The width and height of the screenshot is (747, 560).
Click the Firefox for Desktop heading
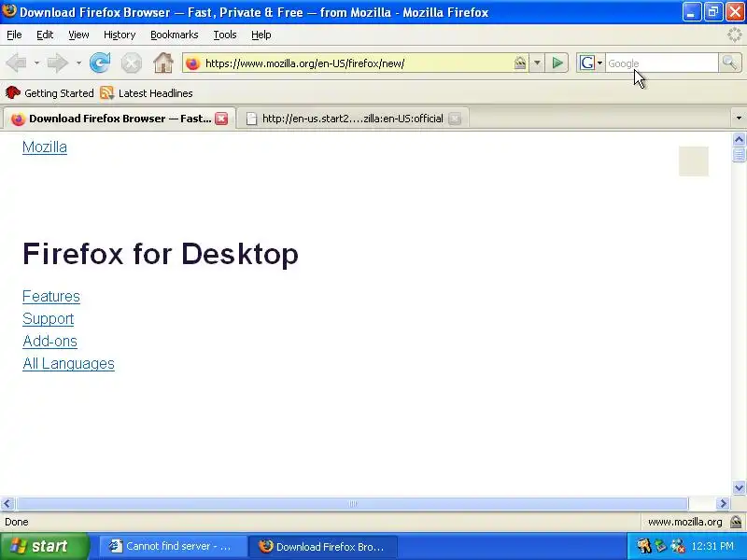pyautogui.click(x=161, y=253)
